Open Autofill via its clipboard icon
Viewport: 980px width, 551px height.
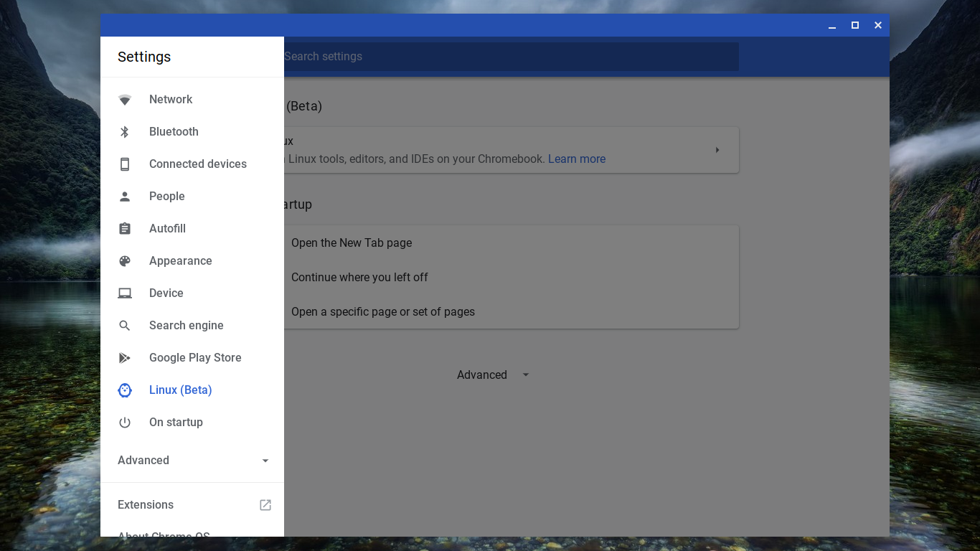[x=125, y=229]
